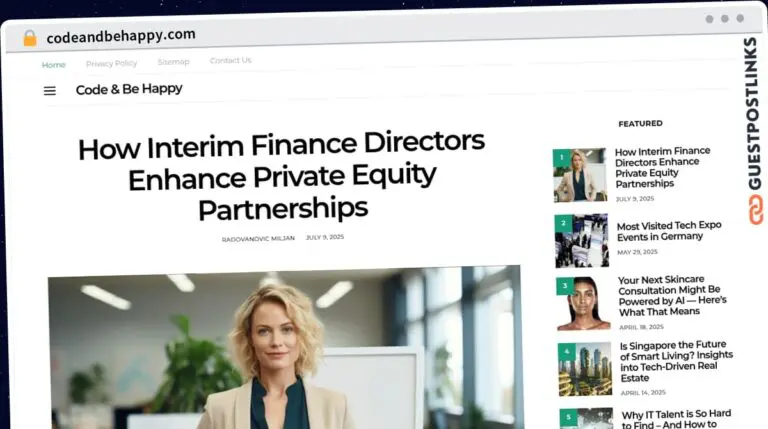Viewport: 768px width, 429px height.
Task: Click the codeandbehappy.com address bar
Action: pyautogui.click(x=121, y=36)
